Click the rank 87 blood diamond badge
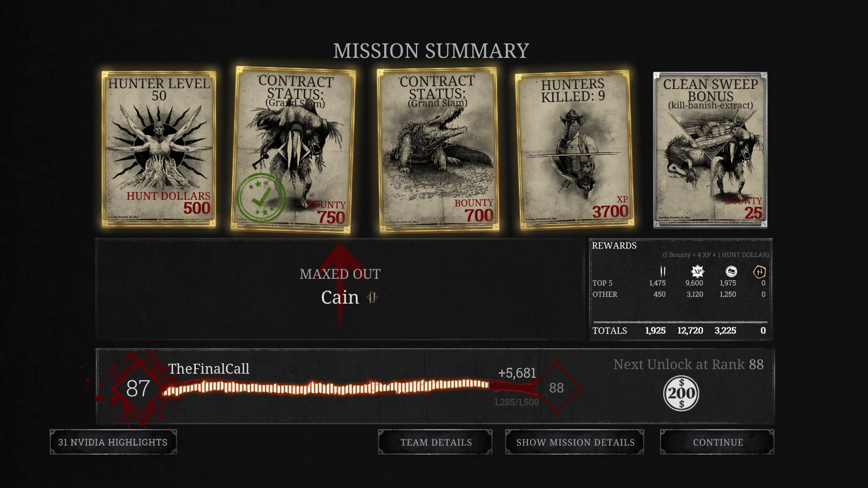The height and width of the screenshot is (488, 868). tap(138, 388)
